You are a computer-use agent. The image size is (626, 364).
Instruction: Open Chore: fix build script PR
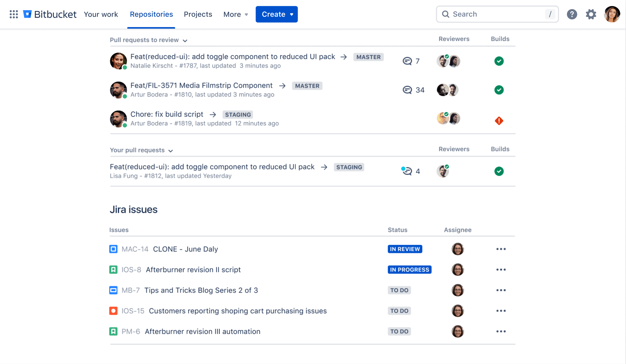click(167, 114)
